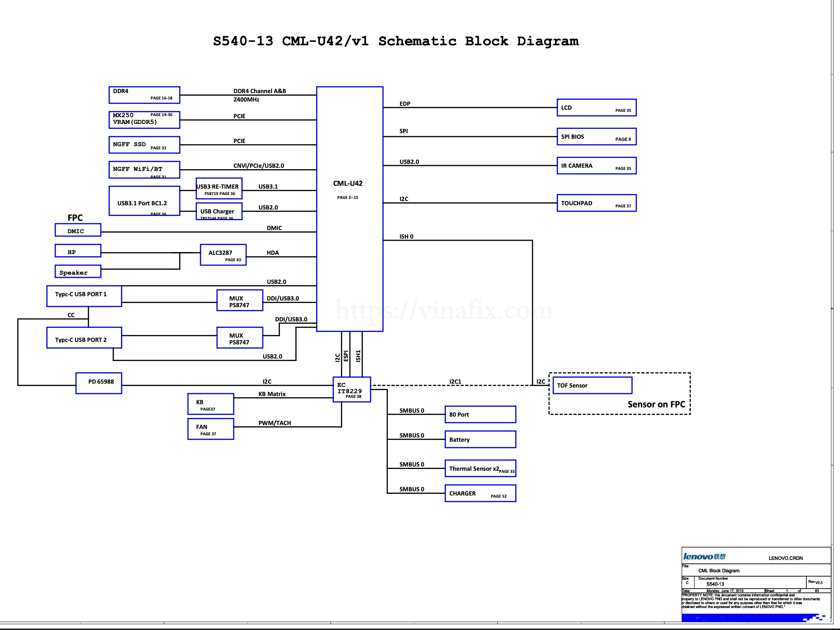840x630 pixels.
Task: Click the FPC heading label
Action: tap(75, 218)
